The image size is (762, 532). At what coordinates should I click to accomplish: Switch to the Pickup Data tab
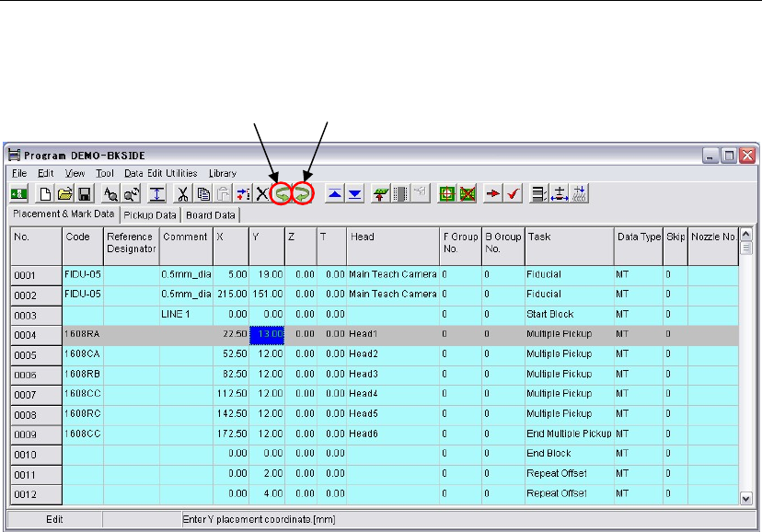150,215
